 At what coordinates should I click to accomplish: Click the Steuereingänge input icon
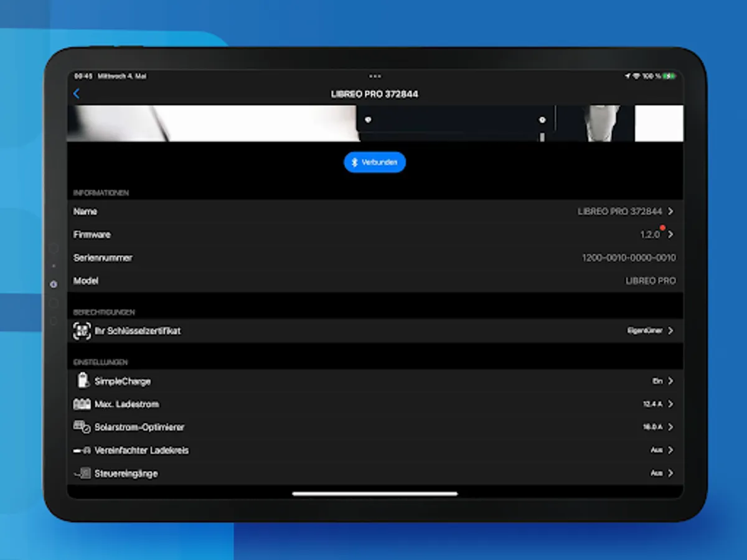coord(82,474)
